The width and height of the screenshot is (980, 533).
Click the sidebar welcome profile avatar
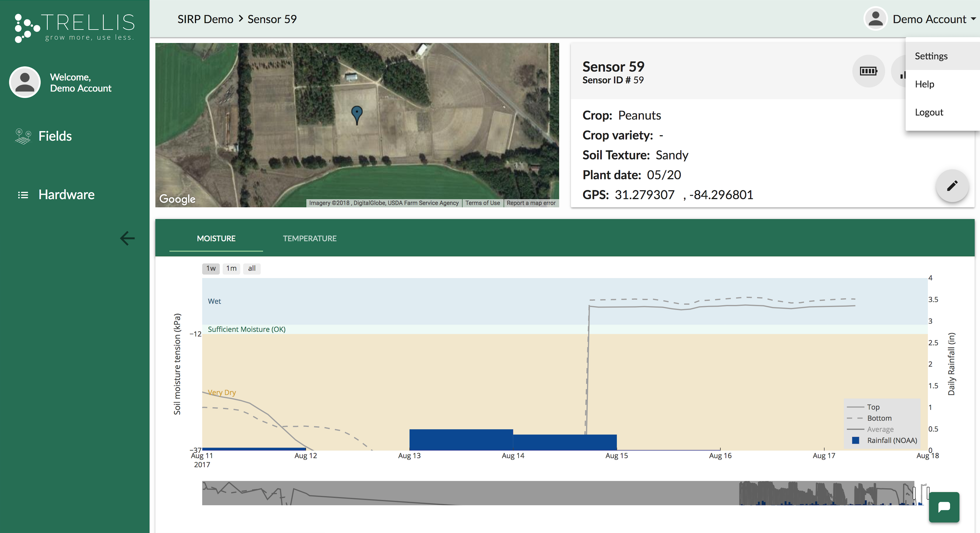click(25, 82)
